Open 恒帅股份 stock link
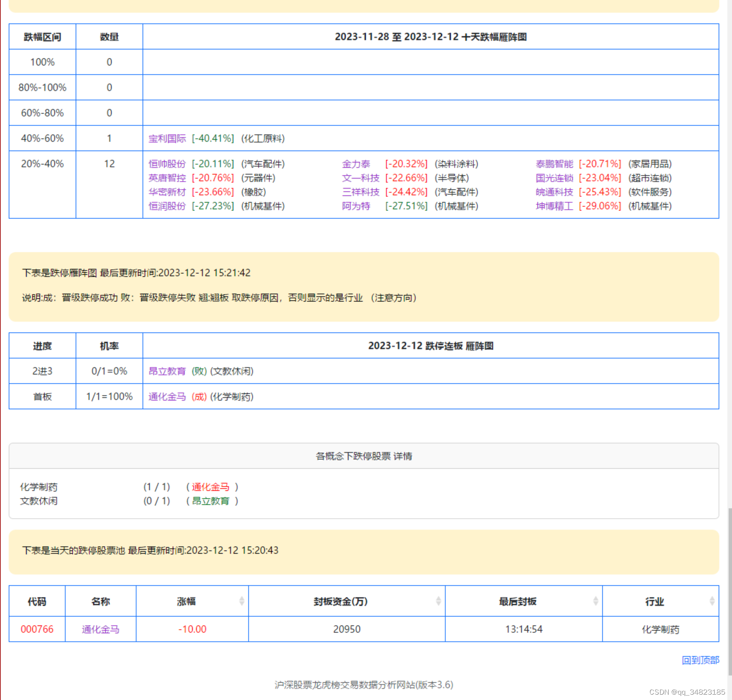 coord(167,164)
